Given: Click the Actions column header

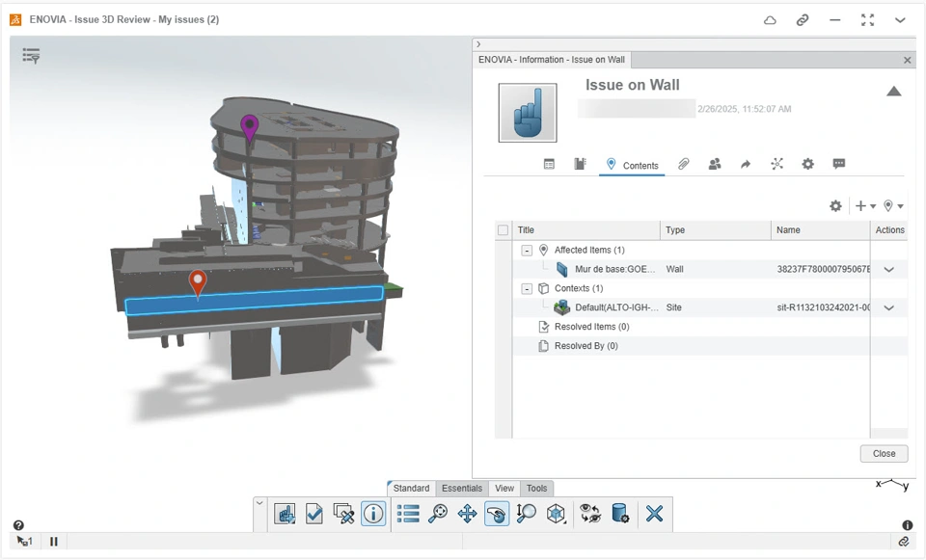Looking at the screenshot, I should point(889,230).
